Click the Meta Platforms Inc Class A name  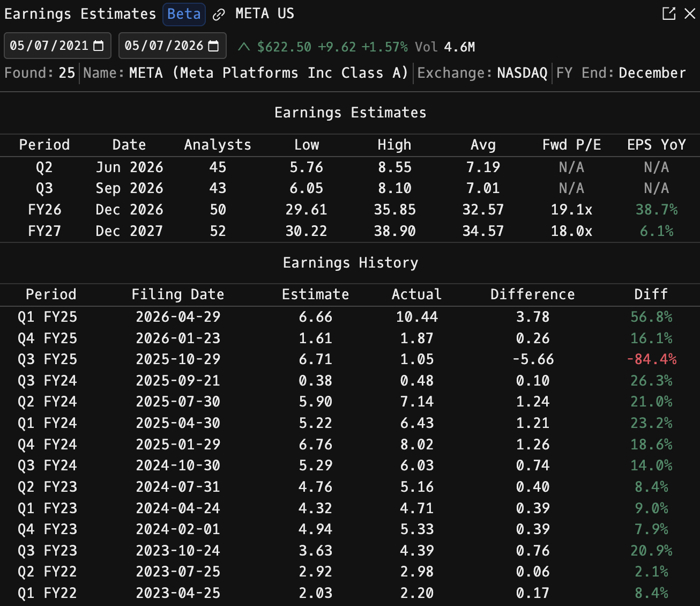269,73
